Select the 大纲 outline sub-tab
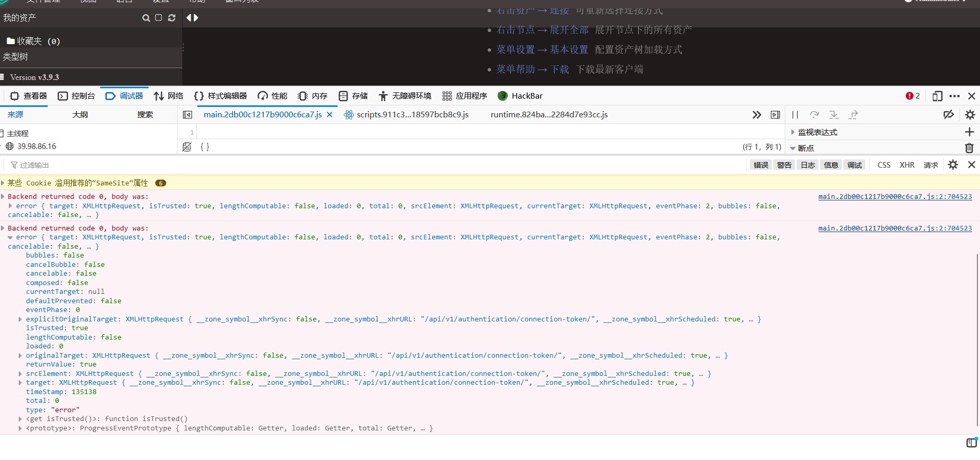 [80, 115]
